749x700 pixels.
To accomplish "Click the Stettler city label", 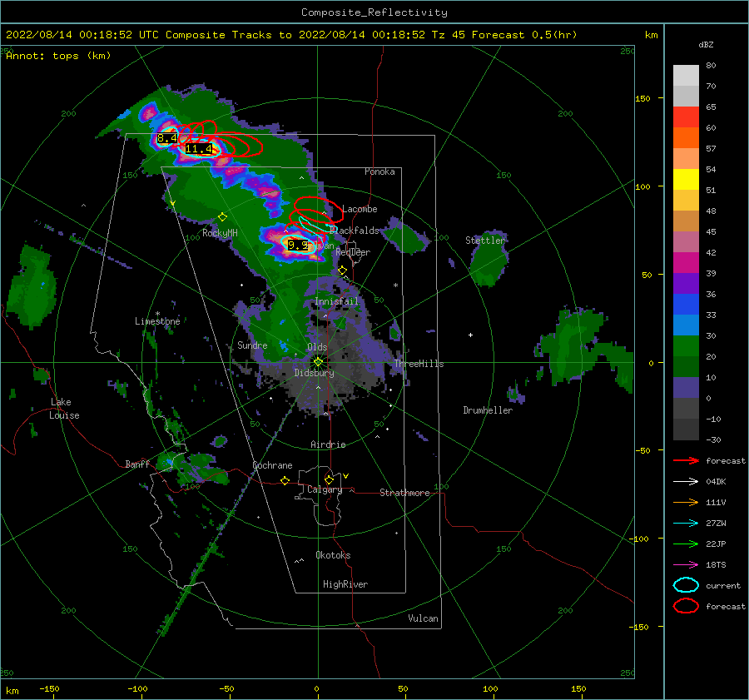I will [x=485, y=241].
